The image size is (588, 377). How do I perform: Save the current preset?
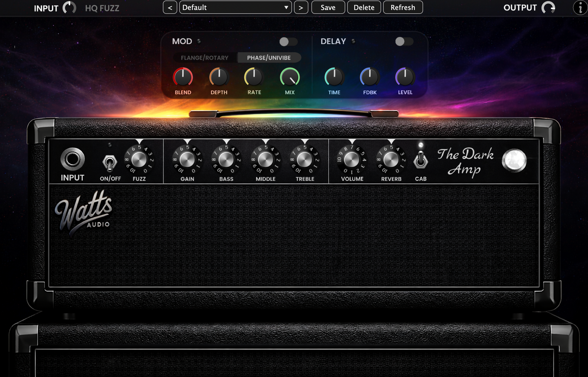[x=328, y=8]
